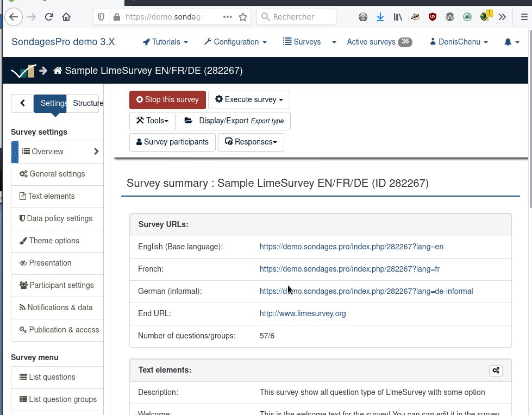The width and height of the screenshot is (532, 415).
Task: Click the home icon before survey title
Action: pos(57,71)
